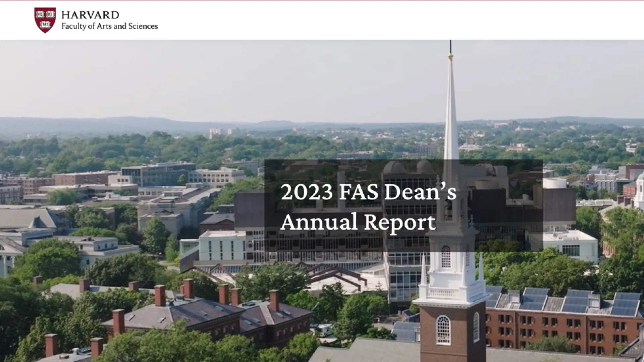Click the distant hills on the horizon
644x362 pixels.
(134, 121)
